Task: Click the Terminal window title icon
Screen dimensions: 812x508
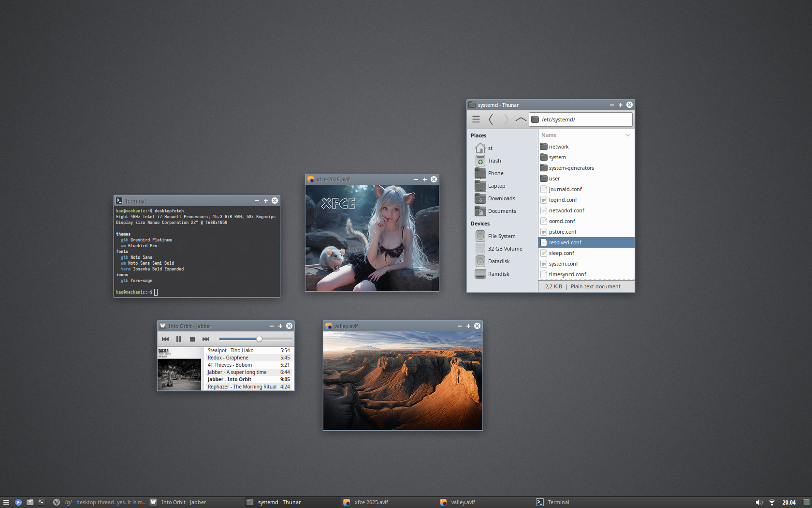Action: [x=119, y=200]
